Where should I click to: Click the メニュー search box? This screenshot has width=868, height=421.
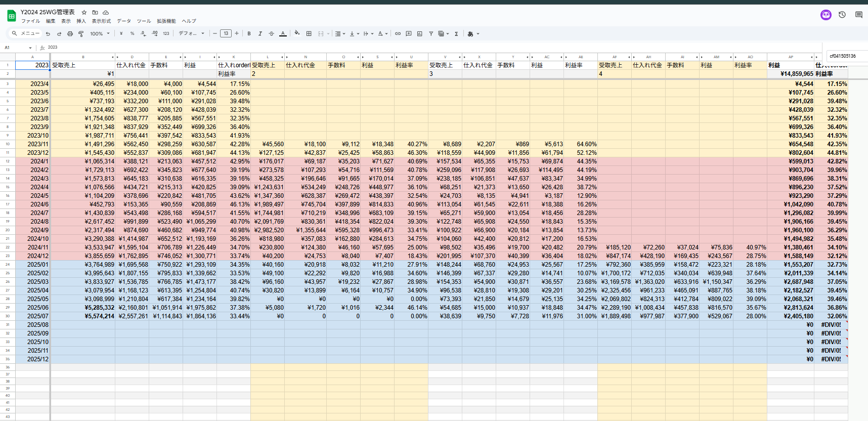pos(25,34)
